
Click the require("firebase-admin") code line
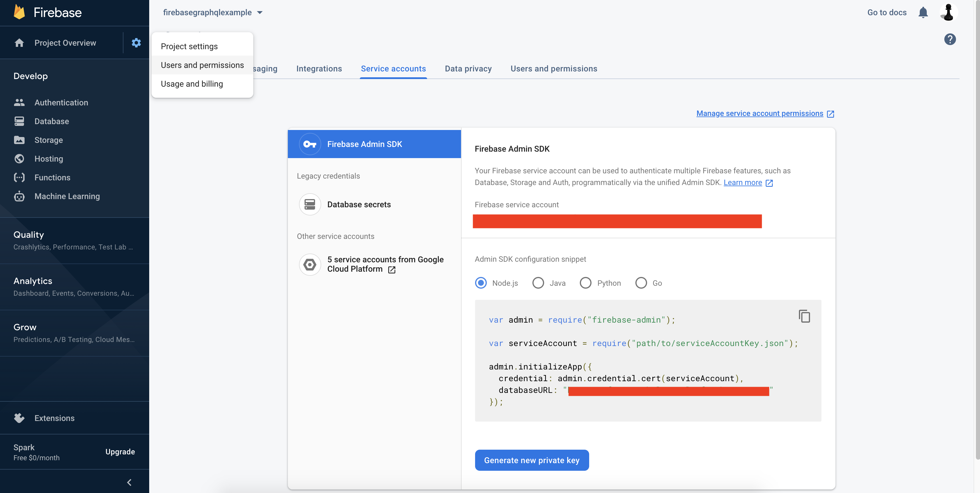pyautogui.click(x=582, y=320)
